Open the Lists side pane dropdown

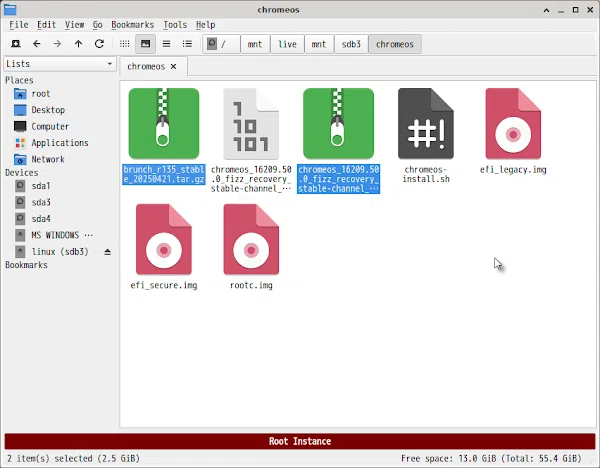tap(60, 64)
